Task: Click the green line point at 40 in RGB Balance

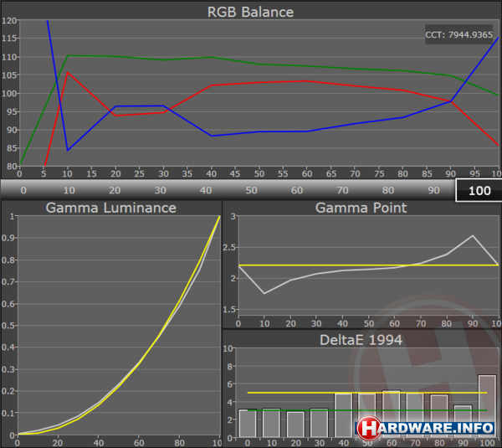Action: [x=211, y=57]
